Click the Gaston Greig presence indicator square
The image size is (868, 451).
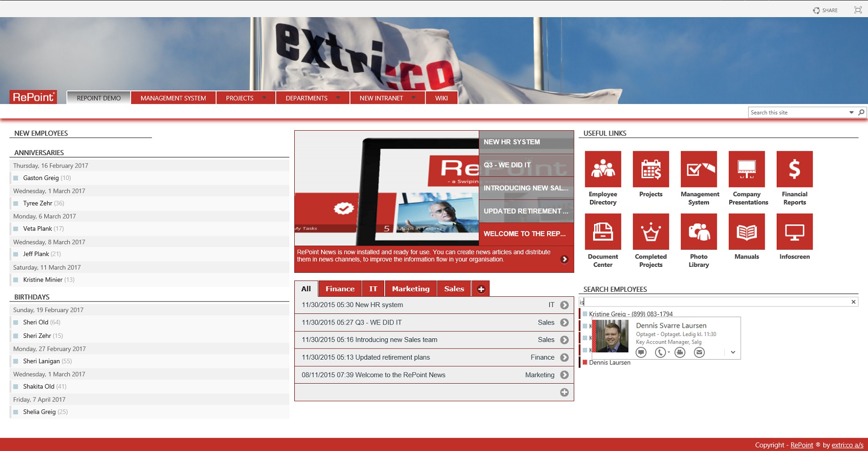[16, 178]
